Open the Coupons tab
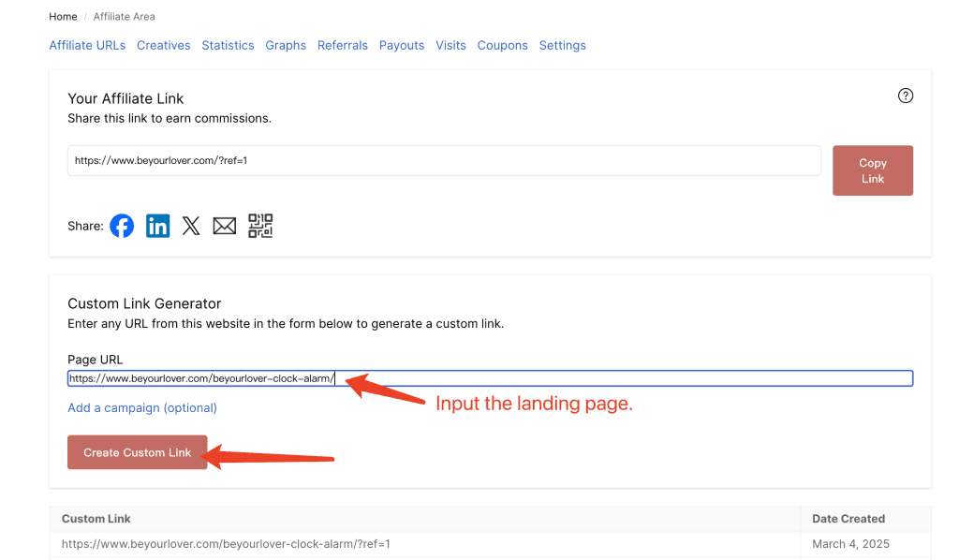Viewport: 959px width, 560px height. pyautogui.click(x=502, y=45)
